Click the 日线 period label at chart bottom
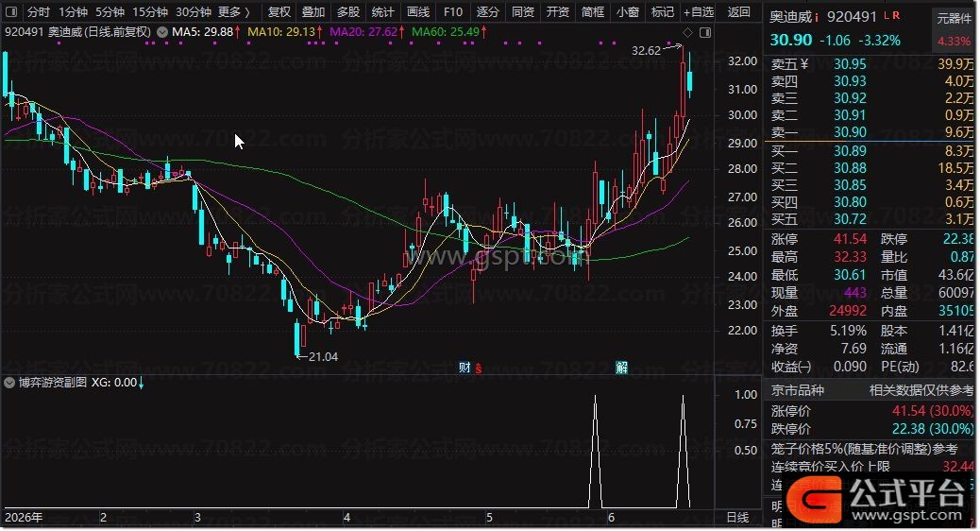 (x=737, y=517)
